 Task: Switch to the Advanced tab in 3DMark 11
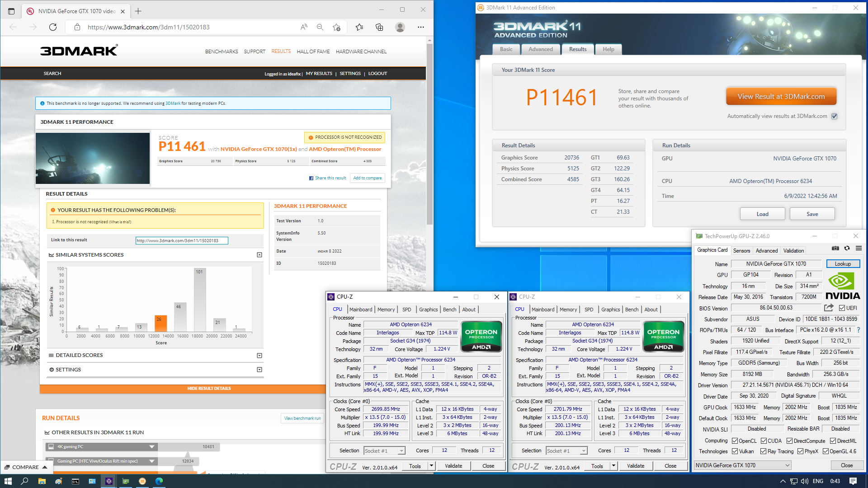541,49
